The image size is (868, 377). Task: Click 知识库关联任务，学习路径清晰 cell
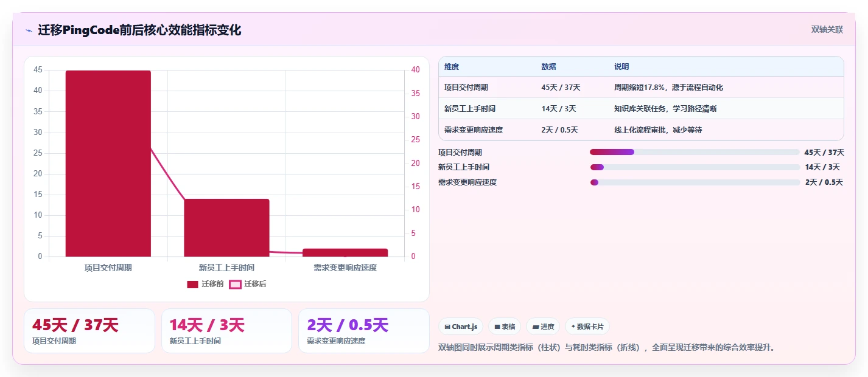(665, 109)
